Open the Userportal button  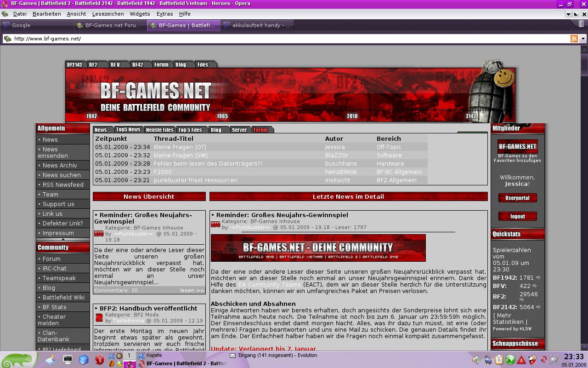(517, 198)
